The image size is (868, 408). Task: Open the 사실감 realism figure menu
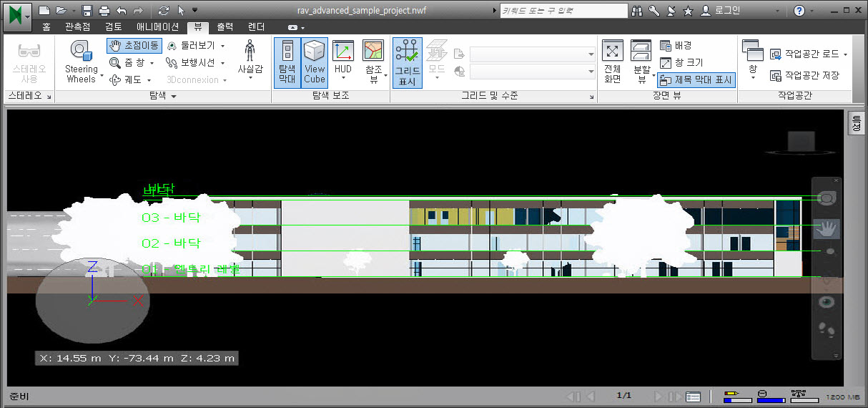coord(250,62)
